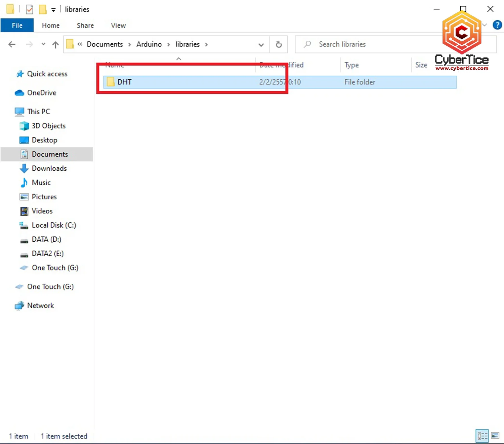This screenshot has height=444, width=504.
Task: Click the Back navigation arrow
Action: (x=12, y=44)
